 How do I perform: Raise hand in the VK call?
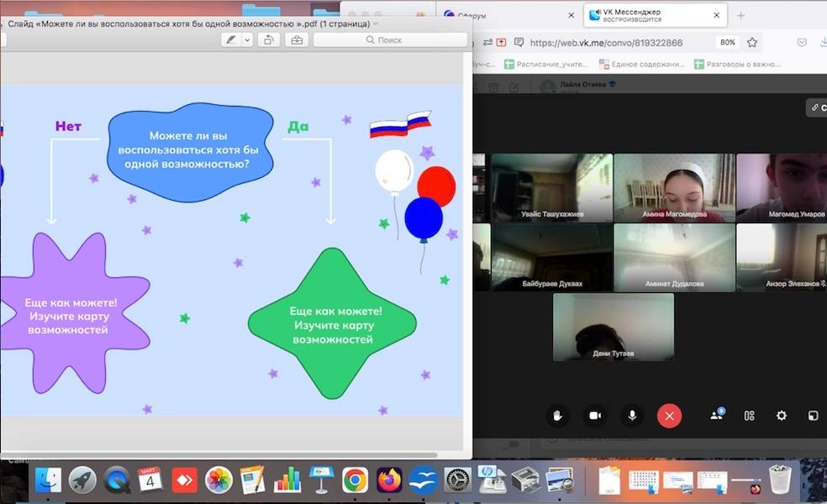[556, 415]
